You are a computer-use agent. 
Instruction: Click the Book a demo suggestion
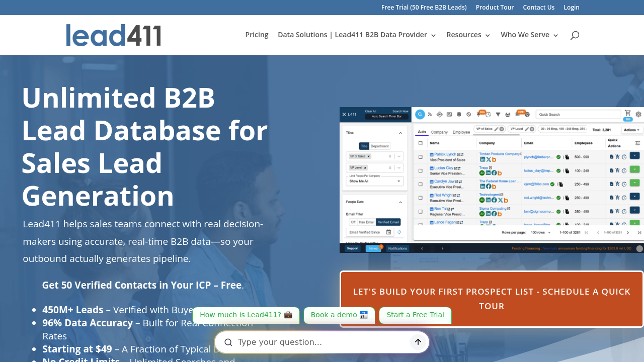coord(339,315)
